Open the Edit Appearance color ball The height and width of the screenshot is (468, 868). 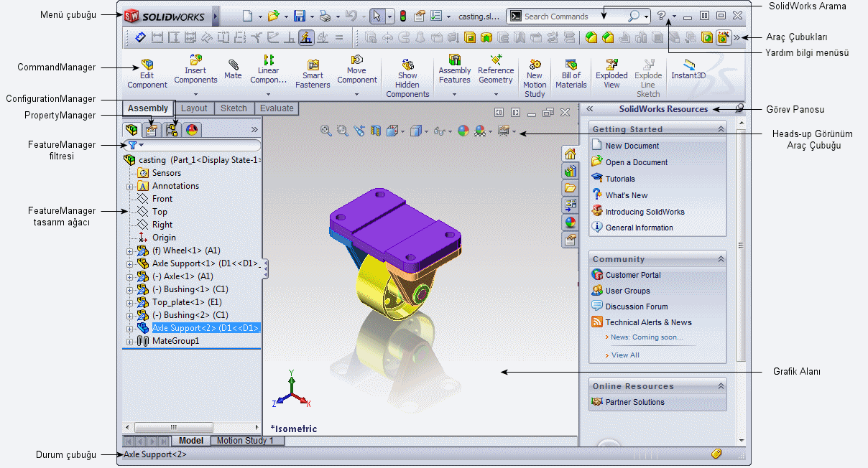tap(463, 131)
